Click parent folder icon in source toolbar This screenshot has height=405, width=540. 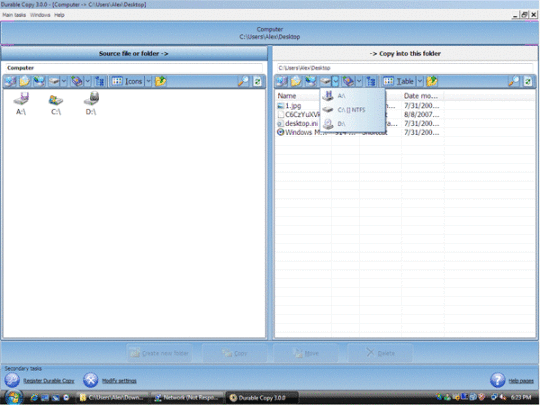160,81
